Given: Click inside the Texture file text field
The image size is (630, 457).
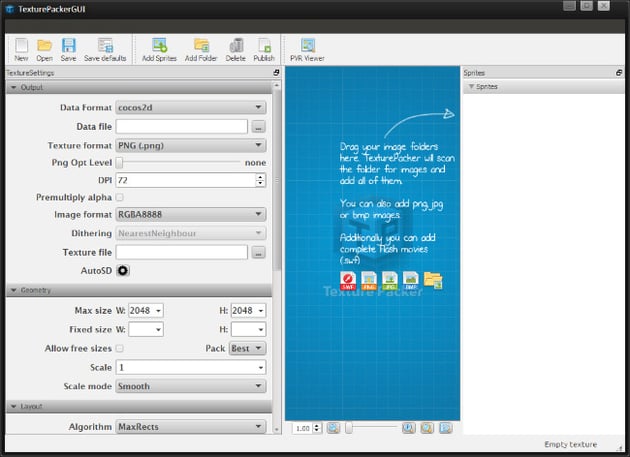Looking at the screenshot, I should click(x=182, y=252).
